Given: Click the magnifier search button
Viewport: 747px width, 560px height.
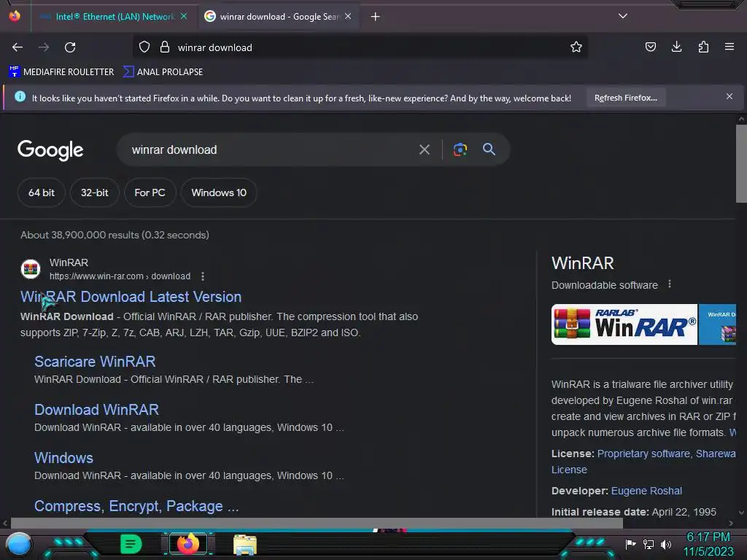Looking at the screenshot, I should pyautogui.click(x=489, y=149).
